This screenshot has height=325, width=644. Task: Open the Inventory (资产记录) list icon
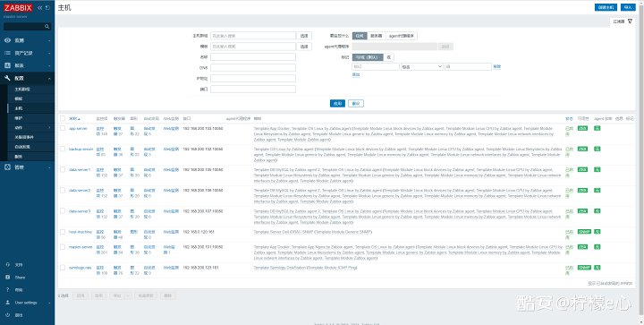7,53
